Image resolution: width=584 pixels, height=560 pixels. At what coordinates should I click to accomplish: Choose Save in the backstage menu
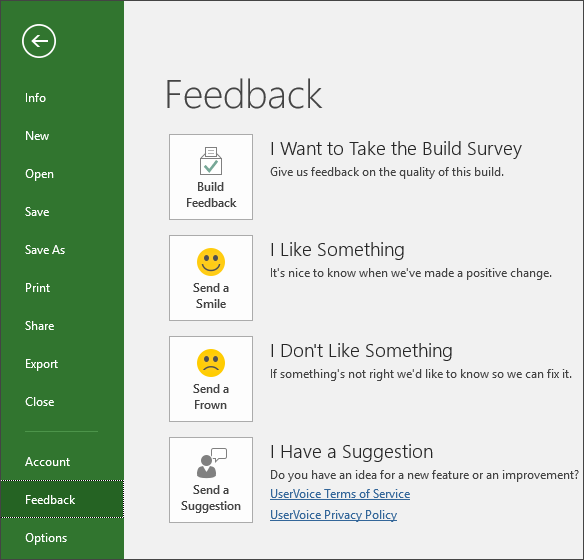(x=37, y=212)
